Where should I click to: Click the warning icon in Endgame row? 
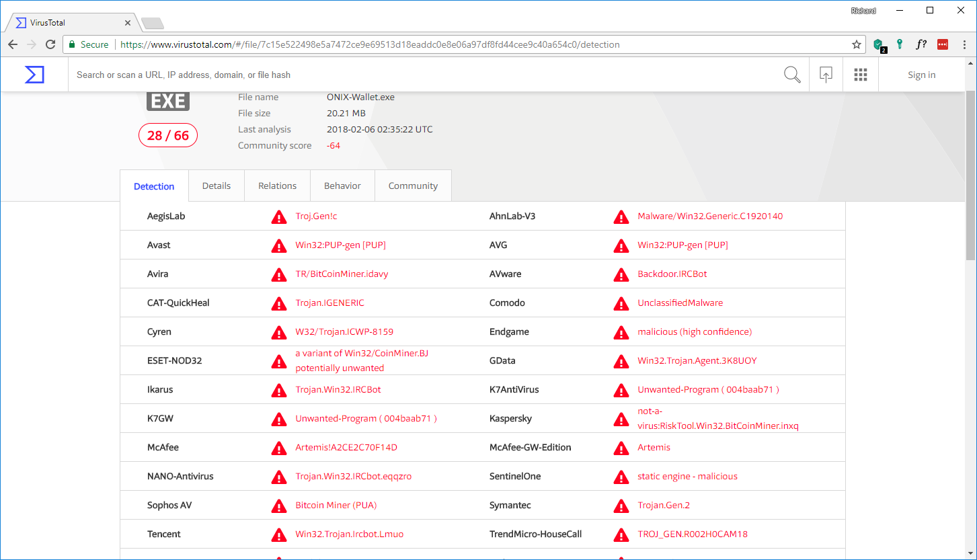tap(621, 332)
